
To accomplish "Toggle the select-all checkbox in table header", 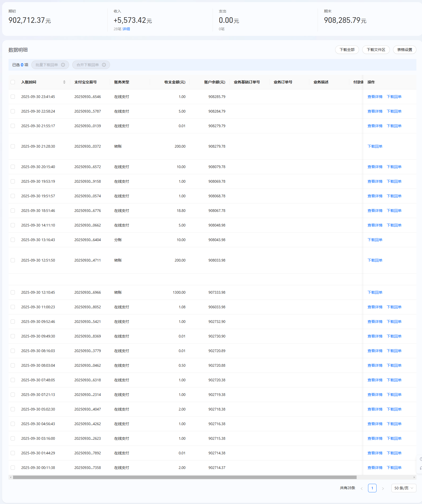I will click(13, 82).
